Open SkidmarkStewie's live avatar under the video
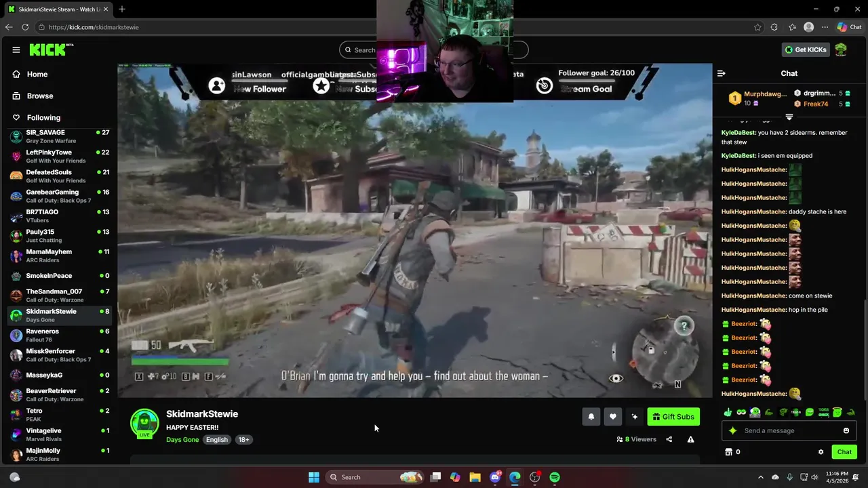 144,423
